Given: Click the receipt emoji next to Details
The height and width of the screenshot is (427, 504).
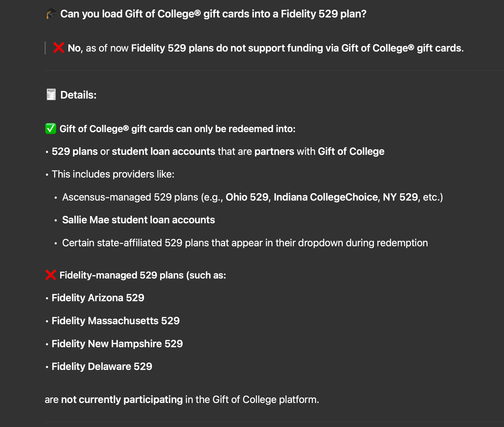Looking at the screenshot, I should coord(51,95).
